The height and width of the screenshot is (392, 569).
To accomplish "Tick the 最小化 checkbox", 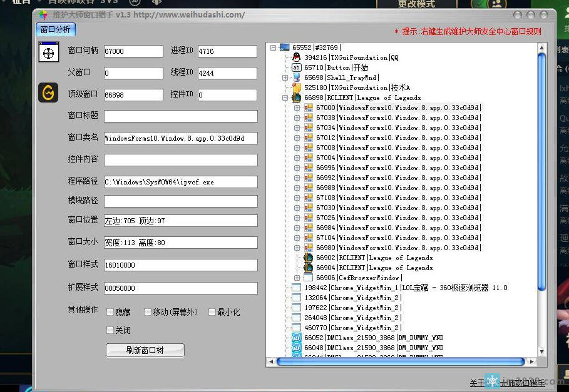I will click(x=212, y=312).
